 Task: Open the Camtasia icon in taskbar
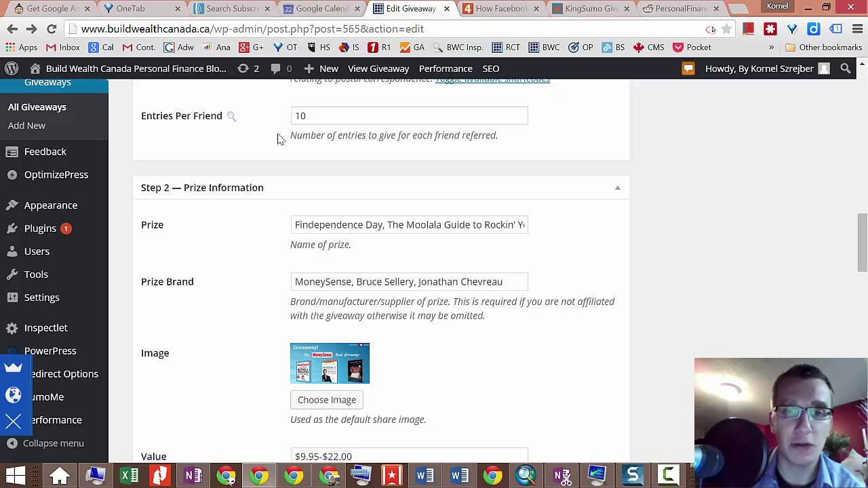click(x=668, y=476)
